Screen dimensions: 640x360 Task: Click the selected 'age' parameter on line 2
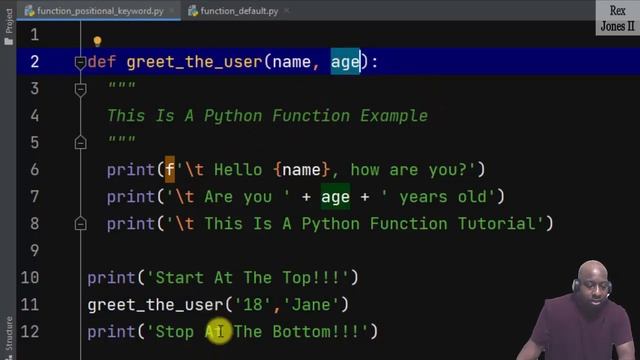point(345,62)
